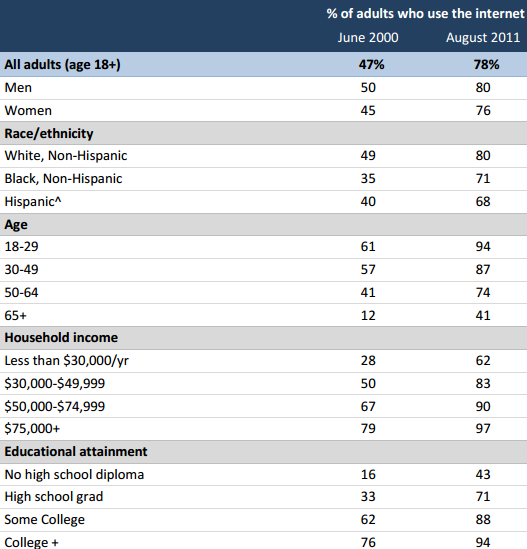
Task: Select the 'Women' row label
Action: [x=28, y=111]
